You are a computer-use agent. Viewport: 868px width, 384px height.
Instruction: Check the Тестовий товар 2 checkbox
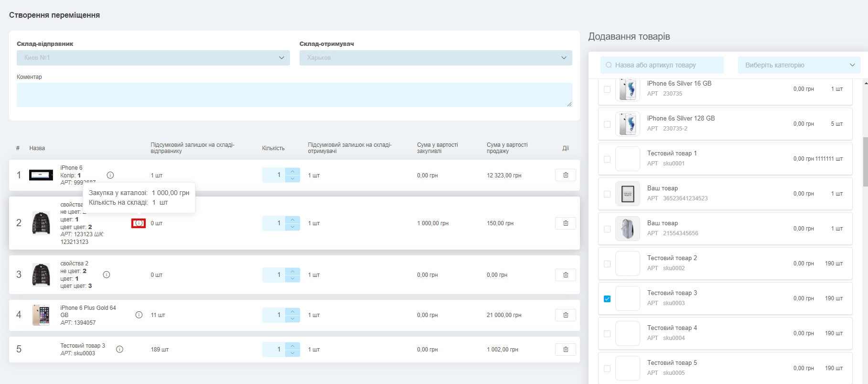(607, 264)
